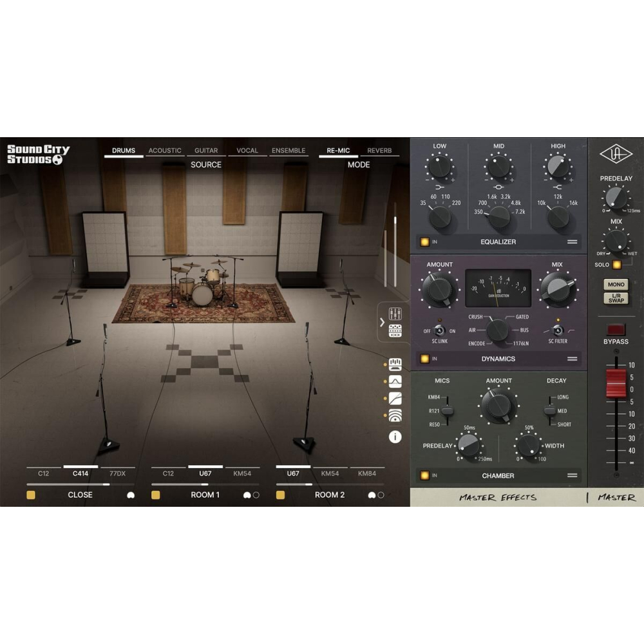644x644 pixels.
Task: Select the REVERB mode tab
Action: pos(379,150)
